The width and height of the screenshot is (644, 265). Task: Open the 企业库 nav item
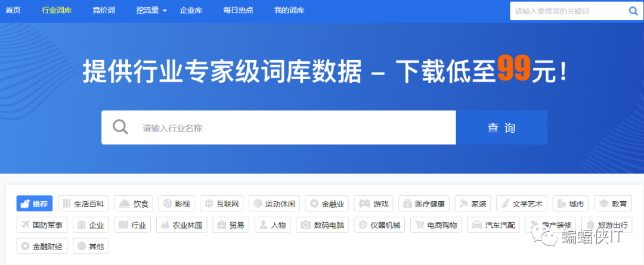click(x=191, y=10)
